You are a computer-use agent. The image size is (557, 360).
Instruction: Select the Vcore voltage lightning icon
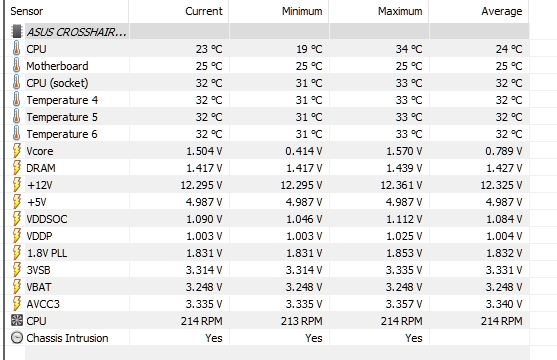(x=16, y=151)
